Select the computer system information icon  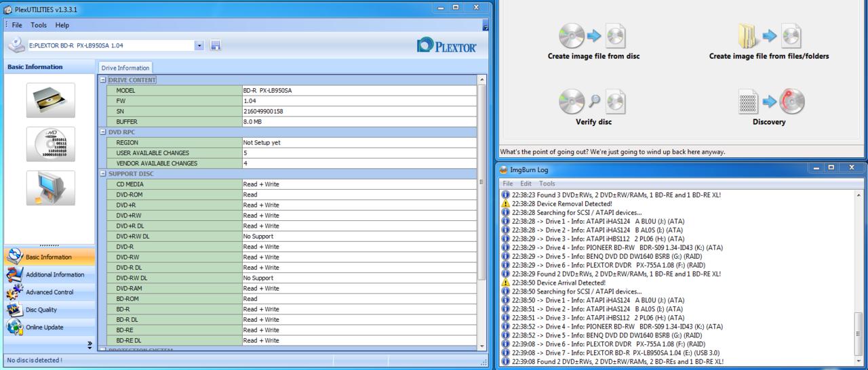50,188
